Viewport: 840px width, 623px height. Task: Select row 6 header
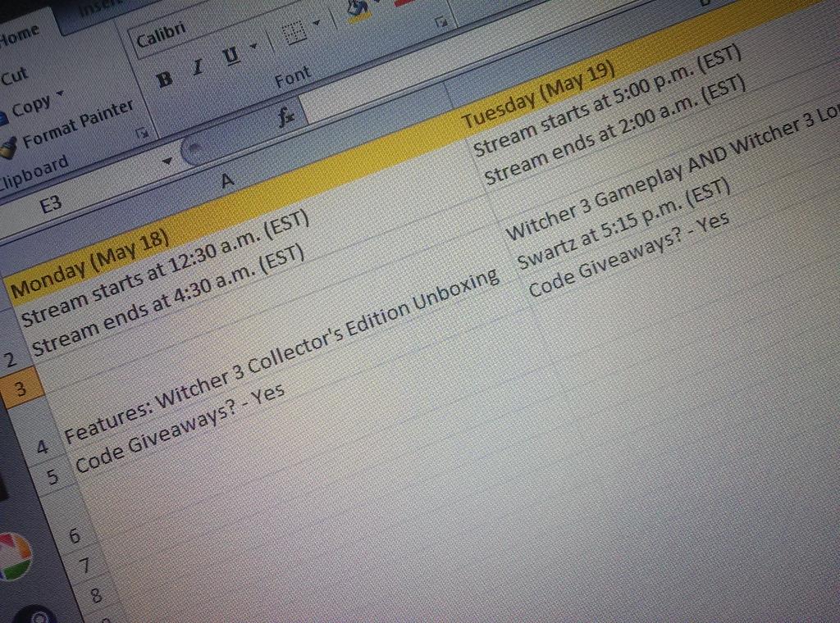tap(75, 534)
